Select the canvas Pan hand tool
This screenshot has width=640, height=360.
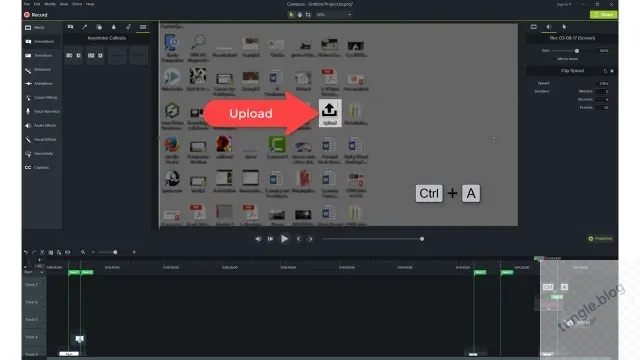coord(300,15)
